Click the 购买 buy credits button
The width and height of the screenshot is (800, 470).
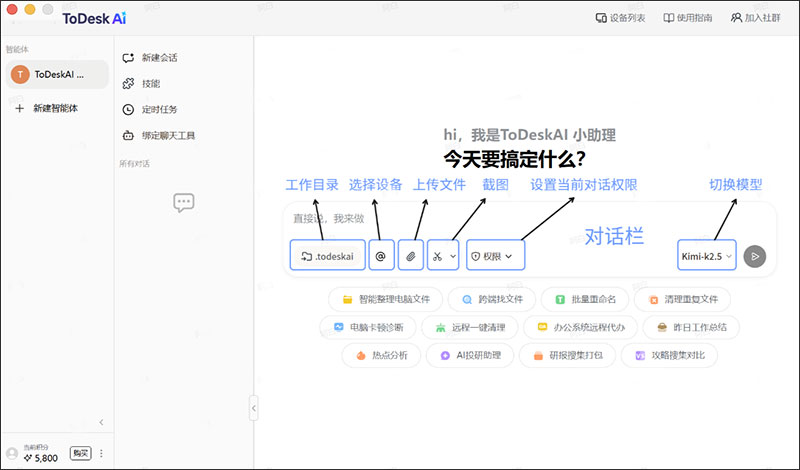click(x=81, y=453)
